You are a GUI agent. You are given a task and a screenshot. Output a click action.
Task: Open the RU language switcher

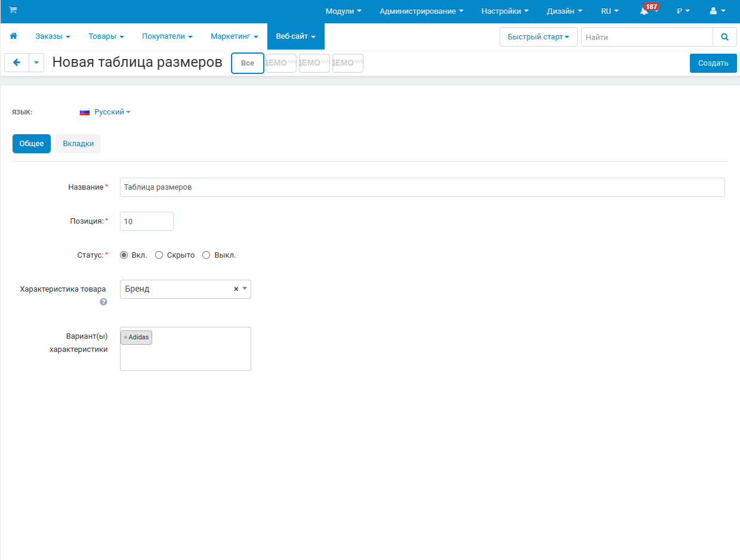coord(610,11)
